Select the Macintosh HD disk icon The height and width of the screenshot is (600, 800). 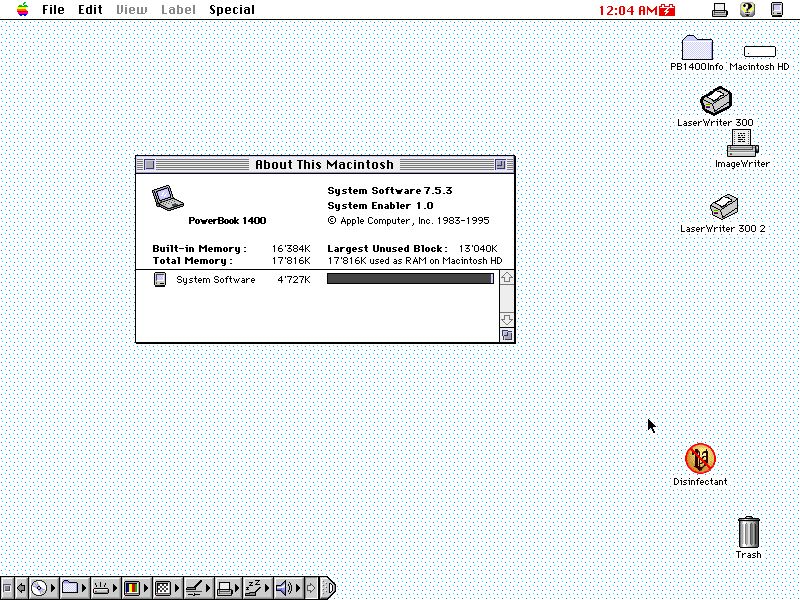(760, 51)
